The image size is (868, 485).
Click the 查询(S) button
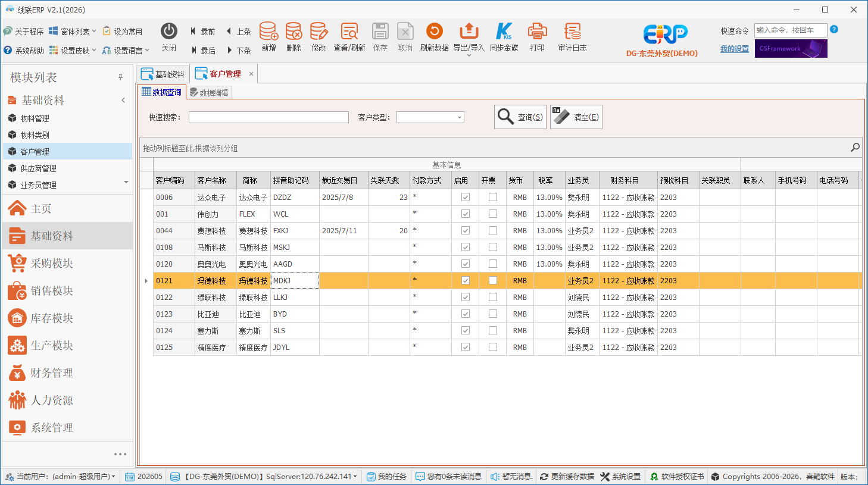pos(520,117)
